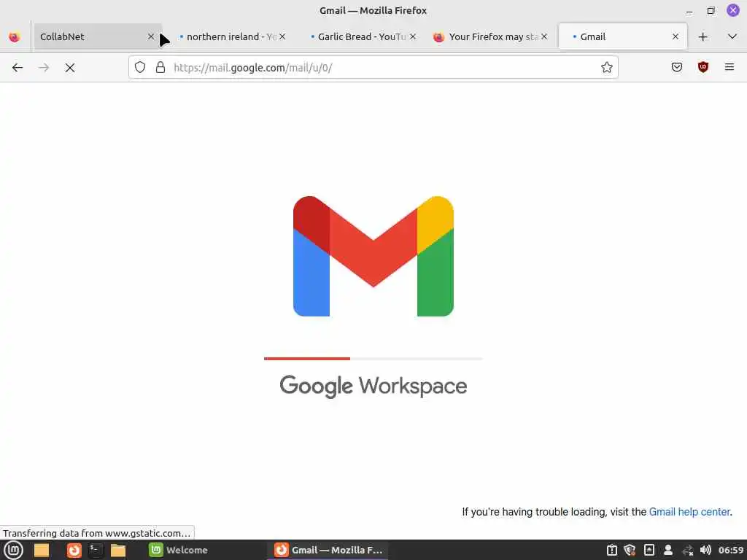747x560 pixels.
Task: Open volume control tray icon
Action: click(706, 550)
